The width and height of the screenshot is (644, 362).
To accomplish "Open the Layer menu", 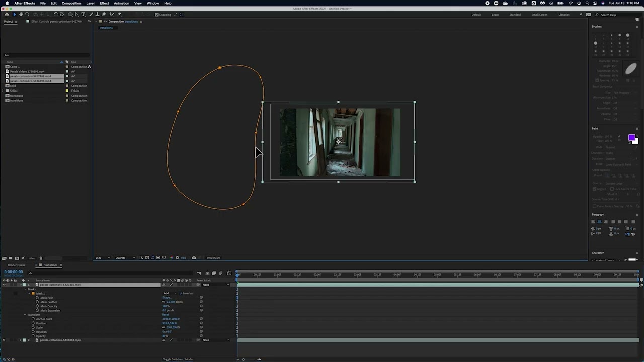I will pyautogui.click(x=90, y=3).
